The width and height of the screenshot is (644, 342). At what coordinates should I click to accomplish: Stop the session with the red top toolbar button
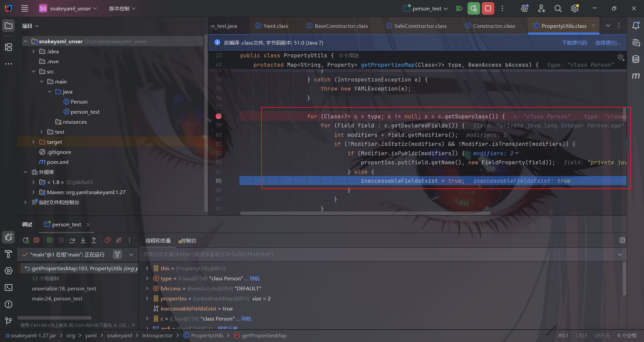click(488, 8)
